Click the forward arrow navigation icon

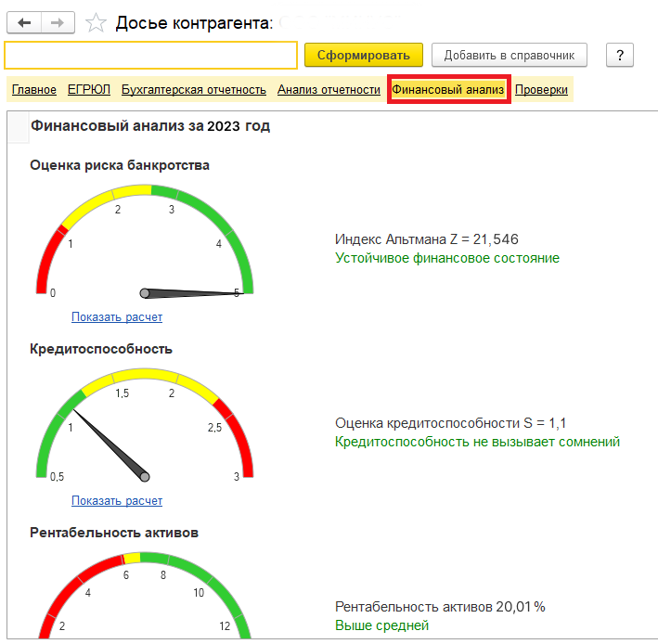click(x=58, y=22)
